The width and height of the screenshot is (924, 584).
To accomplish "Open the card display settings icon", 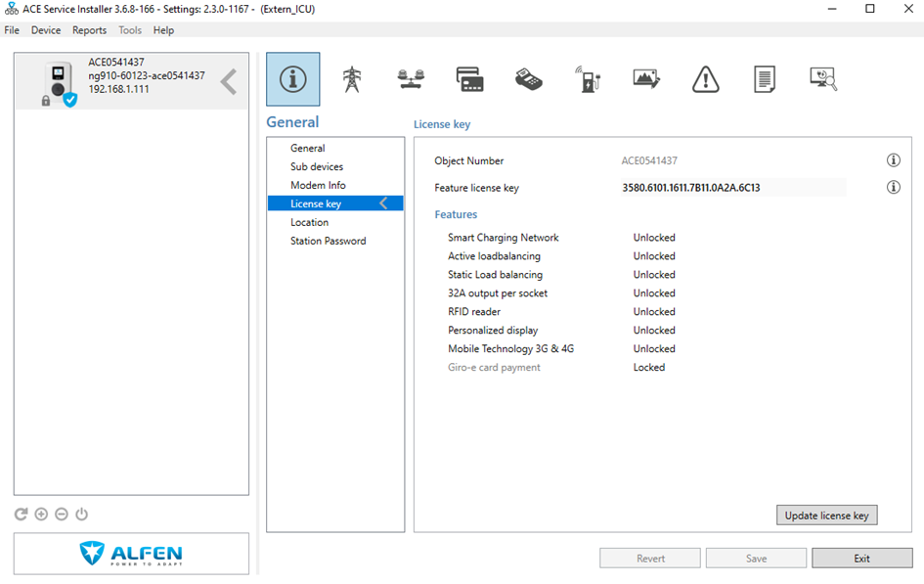I will (x=469, y=79).
